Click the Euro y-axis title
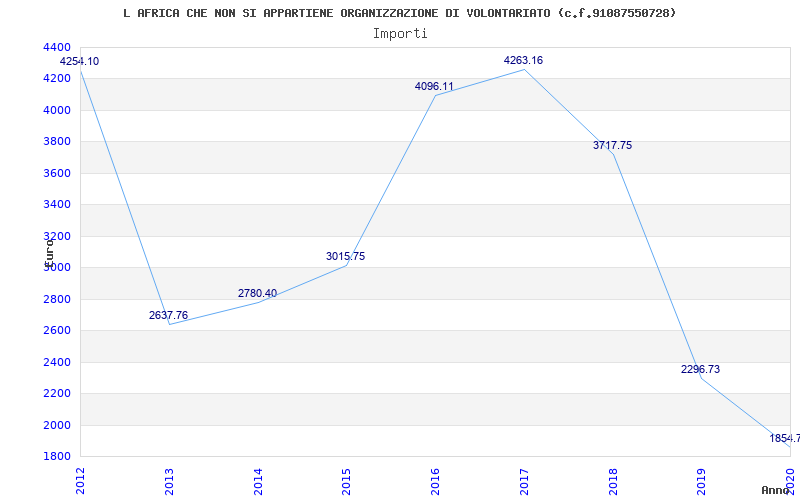 (x=49, y=253)
